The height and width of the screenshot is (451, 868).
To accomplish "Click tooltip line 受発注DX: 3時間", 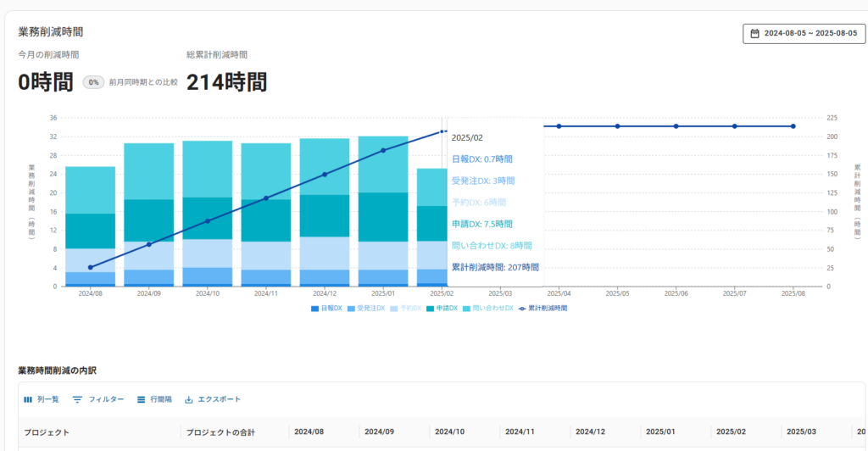I will [x=483, y=181].
